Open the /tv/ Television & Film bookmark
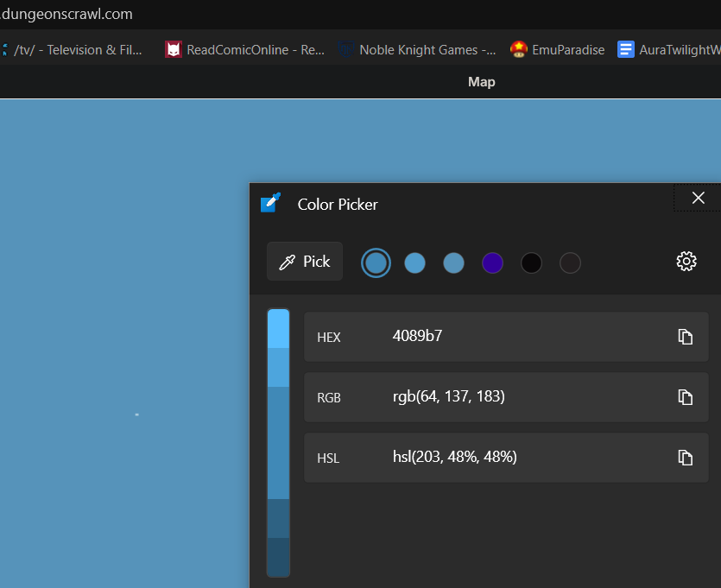This screenshot has width=721, height=588. 73,50
